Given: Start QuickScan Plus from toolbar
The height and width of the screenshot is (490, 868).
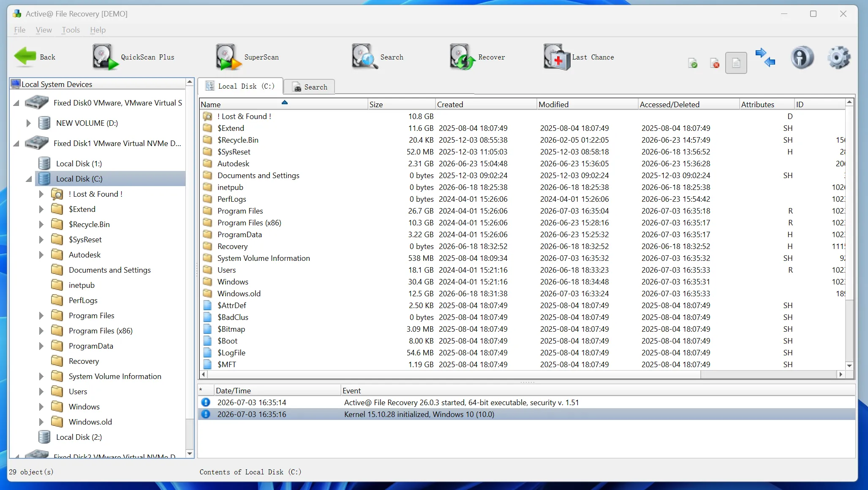Looking at the screenshot, I should click(133, 57).
